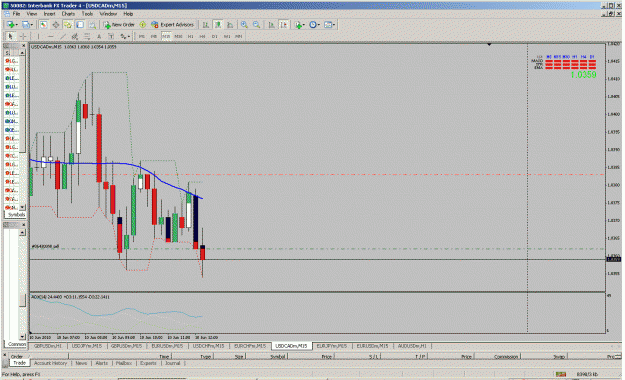
Task: Enable the H1 timeframe button
Action: [x=191, y=36]
